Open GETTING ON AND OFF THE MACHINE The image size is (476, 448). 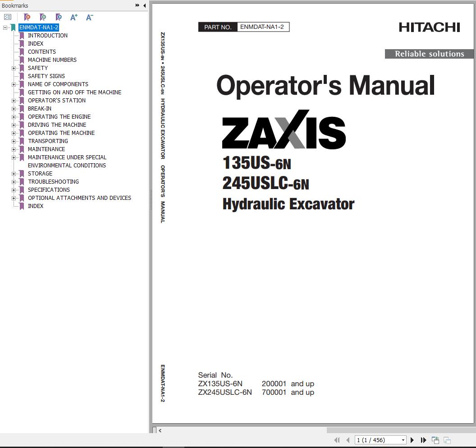(x=75, y=92)
